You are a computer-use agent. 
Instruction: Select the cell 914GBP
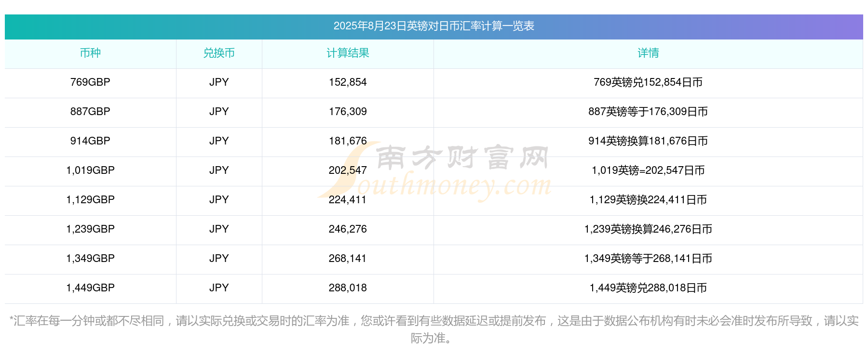[90, 141]
